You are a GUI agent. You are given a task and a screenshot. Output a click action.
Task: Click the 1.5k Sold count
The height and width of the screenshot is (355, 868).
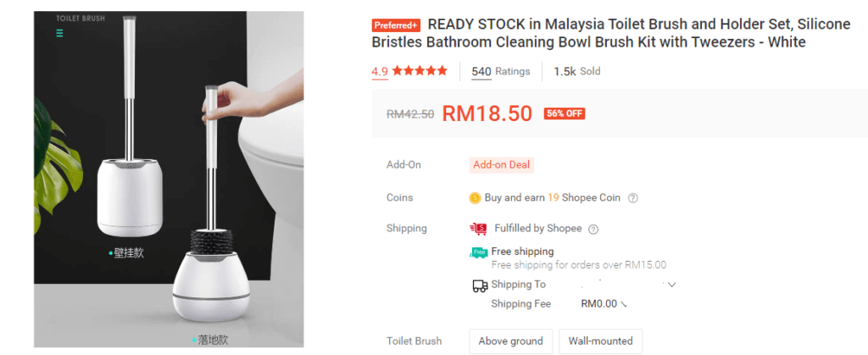[576, 71]
